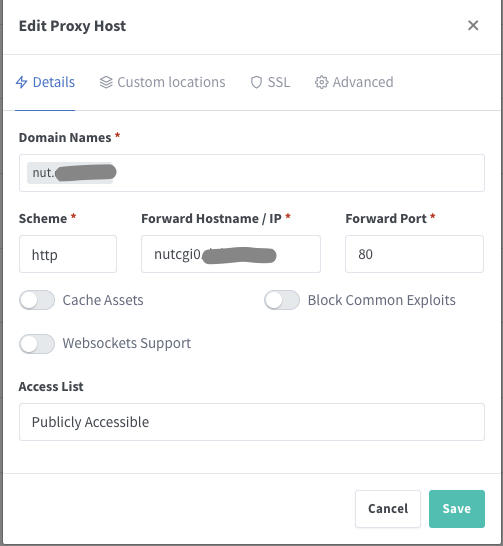Switch to the Custom locations tab
503x546 pixels.
162,82
